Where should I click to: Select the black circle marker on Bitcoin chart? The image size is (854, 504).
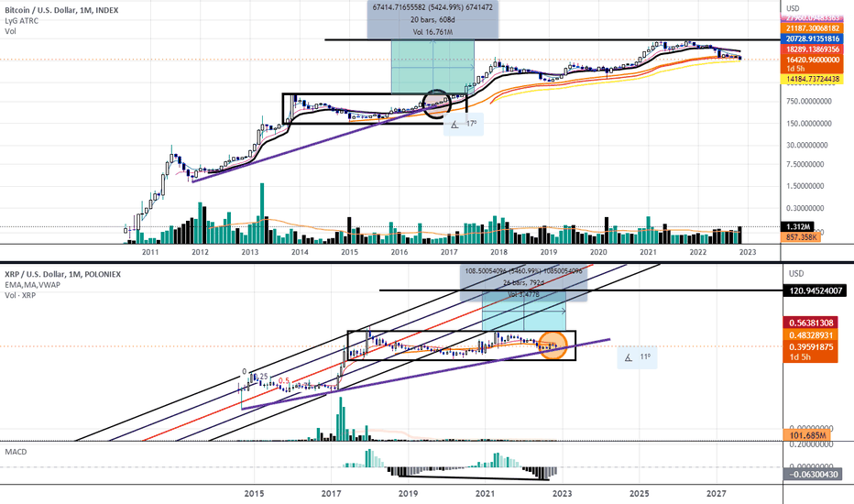coord(437,104)
